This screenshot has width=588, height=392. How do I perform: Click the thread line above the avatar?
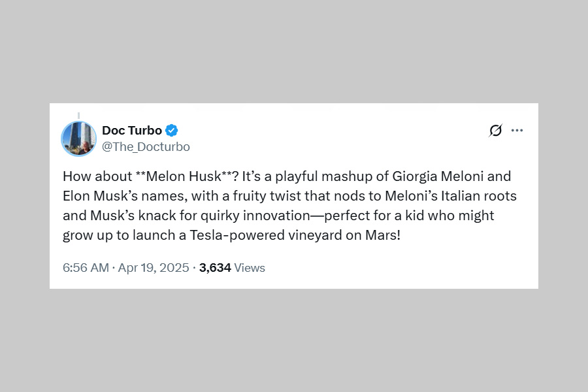pos(79,115)
